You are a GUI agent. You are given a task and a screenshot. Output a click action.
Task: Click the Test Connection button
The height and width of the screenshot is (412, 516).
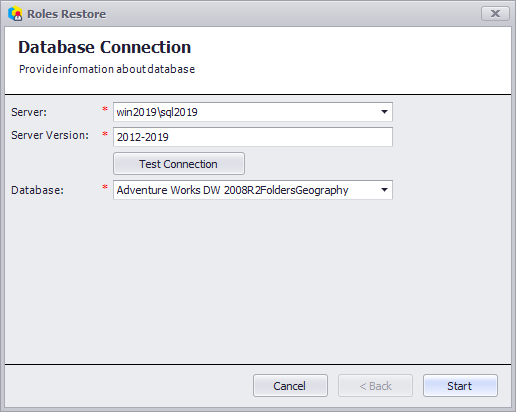179,164
